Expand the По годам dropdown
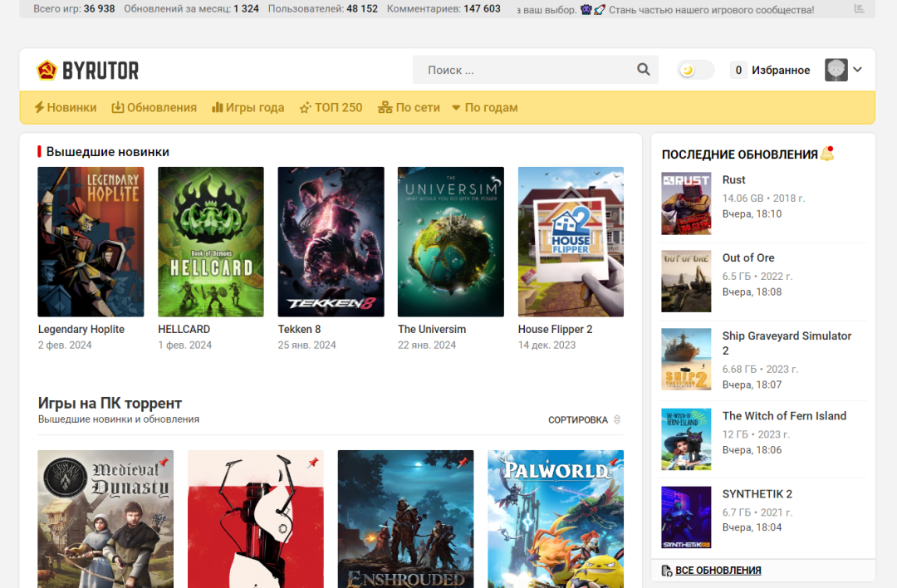 (x=485, y=107)
